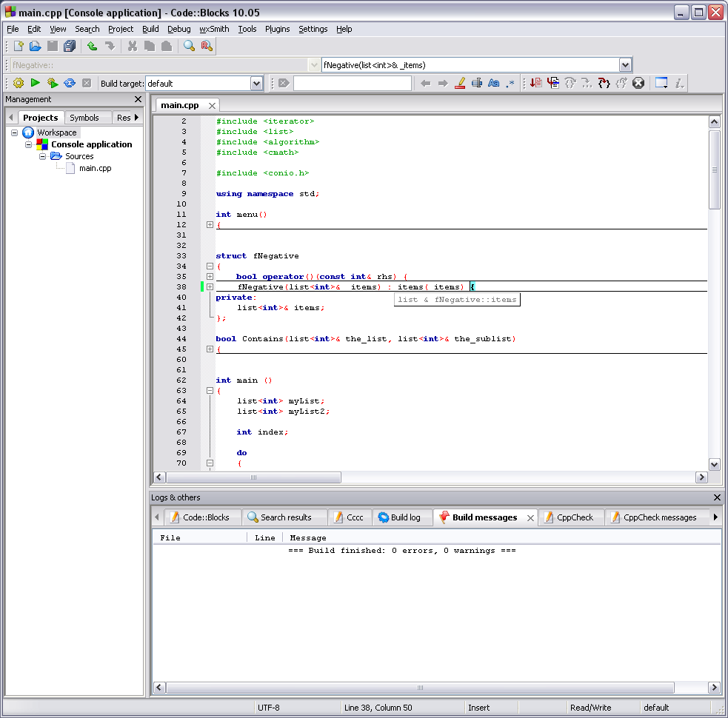The image size is (728, 718).
Task: Click the Find magnifying glass icon
Action: tap(190, 46)
